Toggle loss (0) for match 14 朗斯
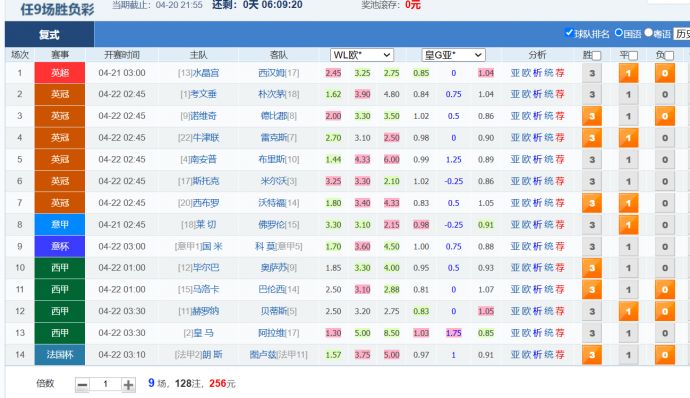Viewport: 690px width, 398px height. coord(665,355)
